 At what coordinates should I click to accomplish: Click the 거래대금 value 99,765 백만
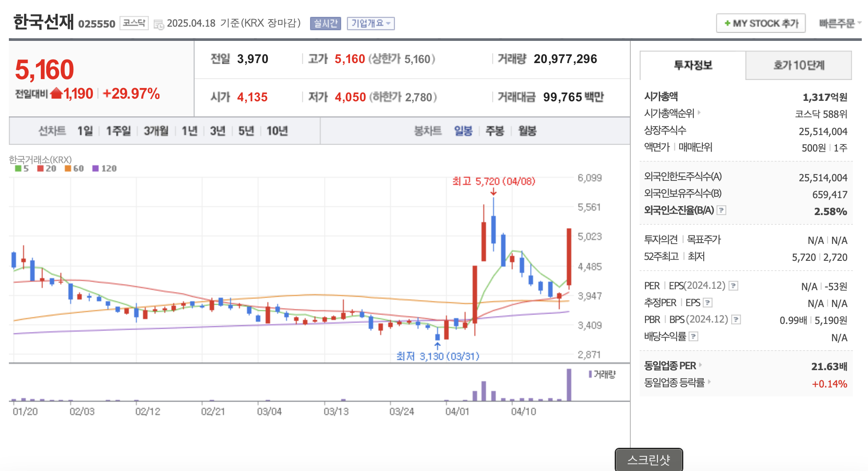coord(573,97)
